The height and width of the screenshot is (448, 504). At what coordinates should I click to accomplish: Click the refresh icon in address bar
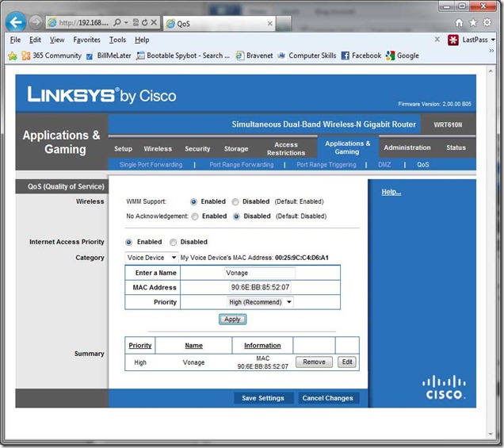point(145,22)
